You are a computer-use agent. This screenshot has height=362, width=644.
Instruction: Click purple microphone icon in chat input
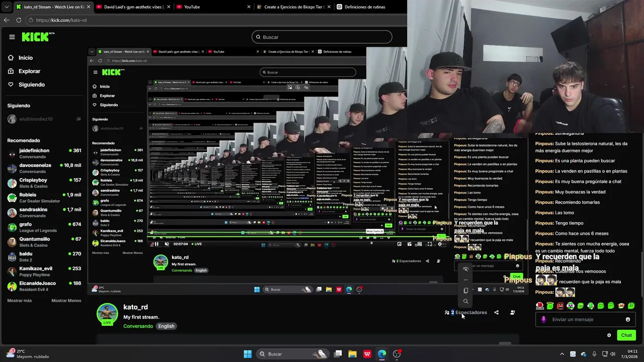(x=543, y=319)
